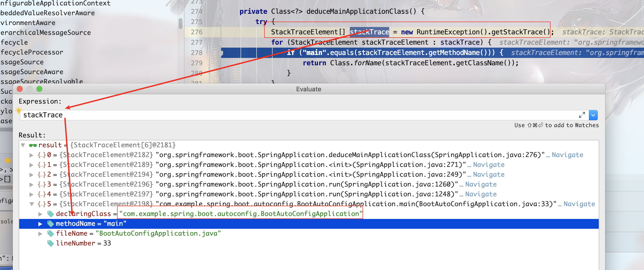644x270 pixels.
Task: Click the methodName field tag icon
Action: pos(50,224)
